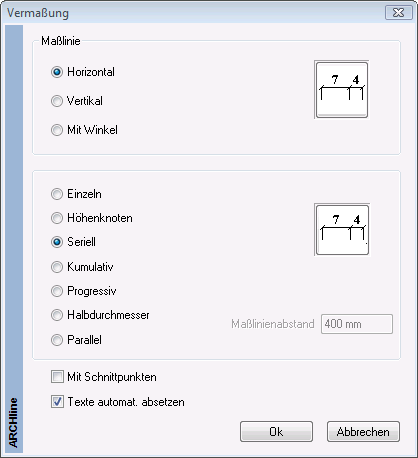This screenshot has width=418, height=458.
Task: Confirm the dialog with Ok
Action: (276, 432)
